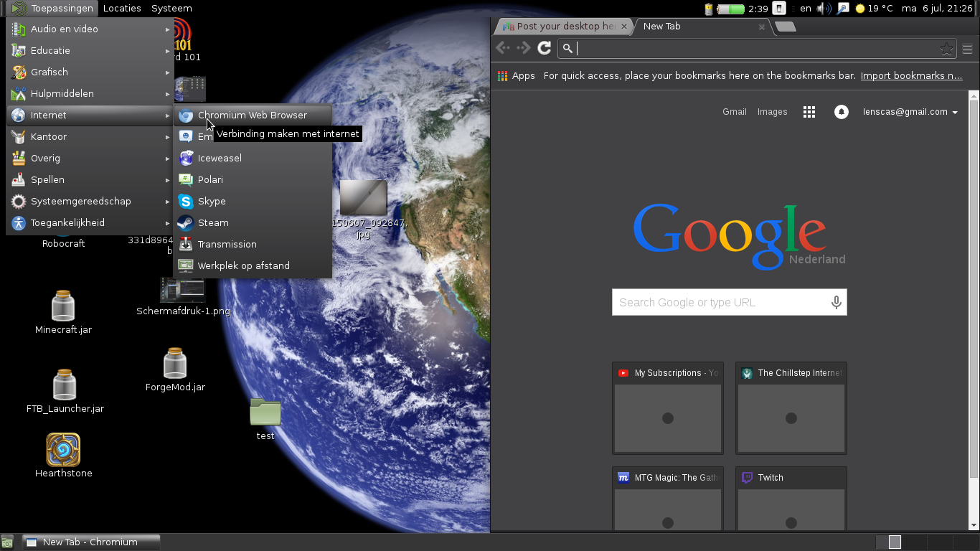Open the Locaties menu
Viewport: 980px width, 551px height.
click(x=122, y=9)
